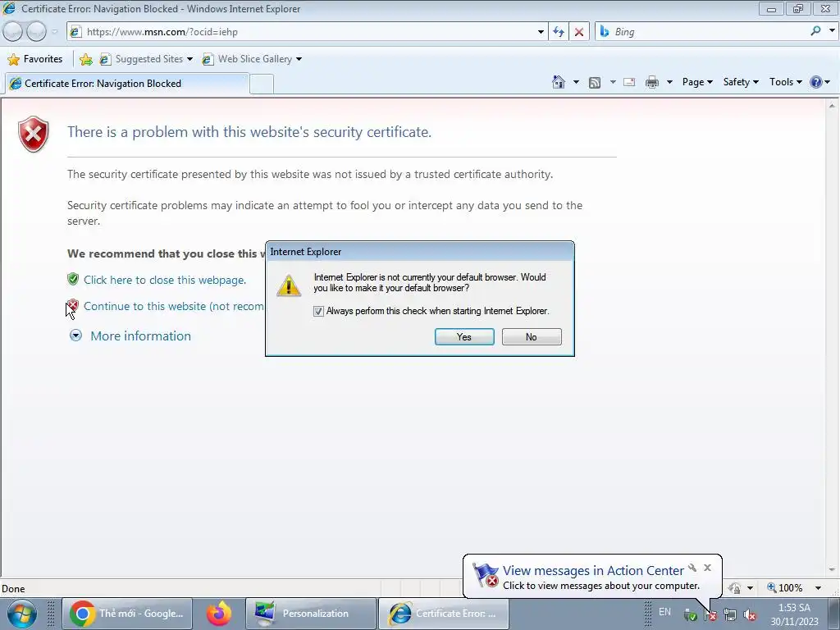The image size is (840, 630).
Task: Expand the Web Slice Gallery dropdown
Action: click(299, 59)
